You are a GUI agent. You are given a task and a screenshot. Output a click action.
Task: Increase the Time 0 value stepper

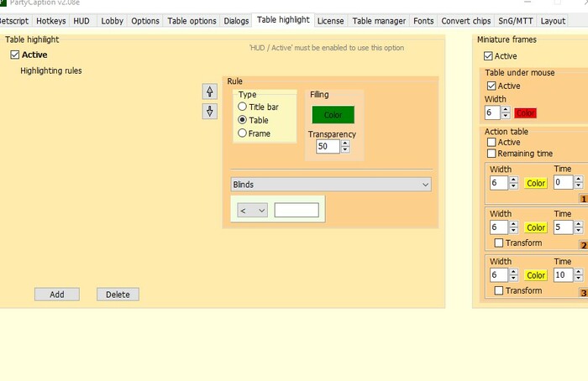point(579,180)
